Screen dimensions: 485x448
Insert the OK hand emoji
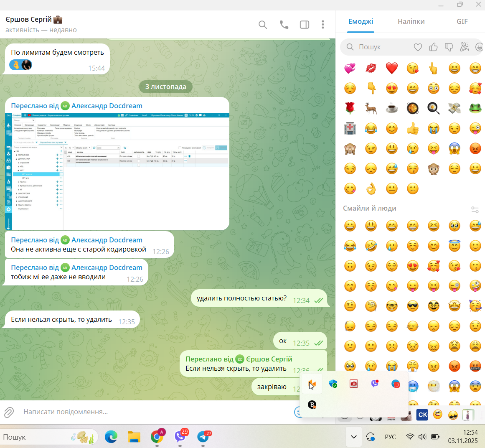coord(371,189)
